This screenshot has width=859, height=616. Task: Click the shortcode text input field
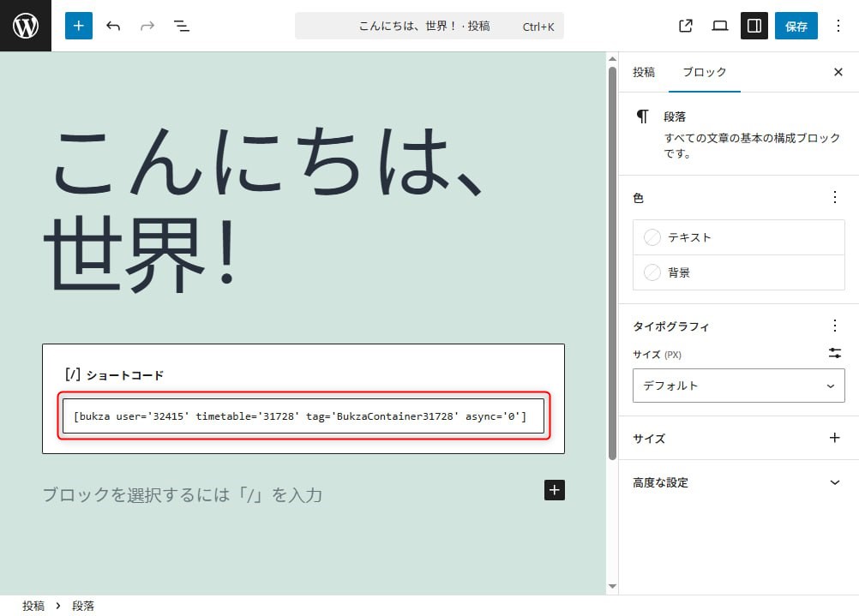coord(303,416)
